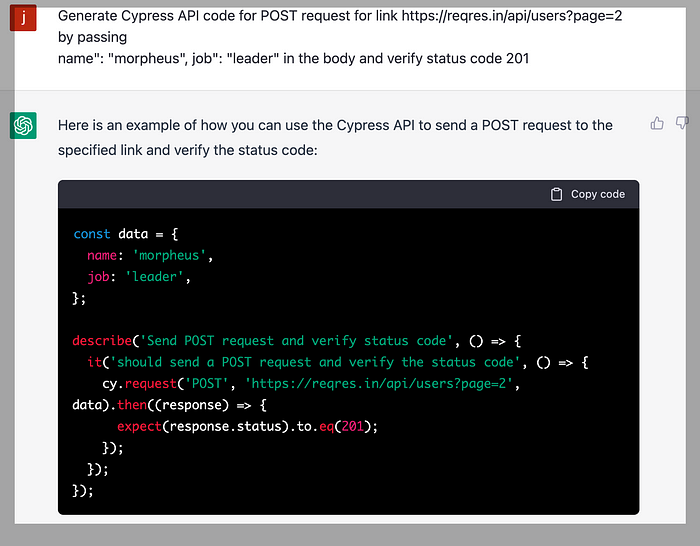Click the response line 'Here is an example of how'
Image resolution: width=700 pixels, height=546 pixels.
tap(335, 125)
